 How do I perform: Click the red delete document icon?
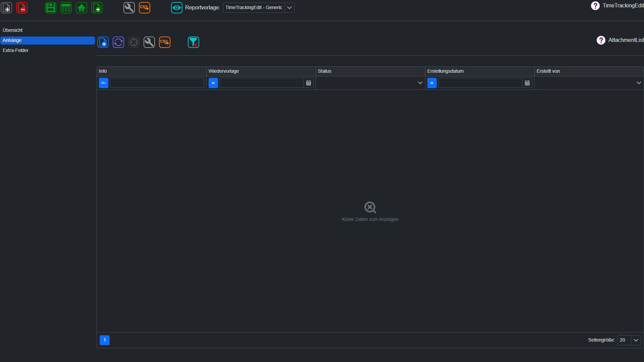point(22,8)
